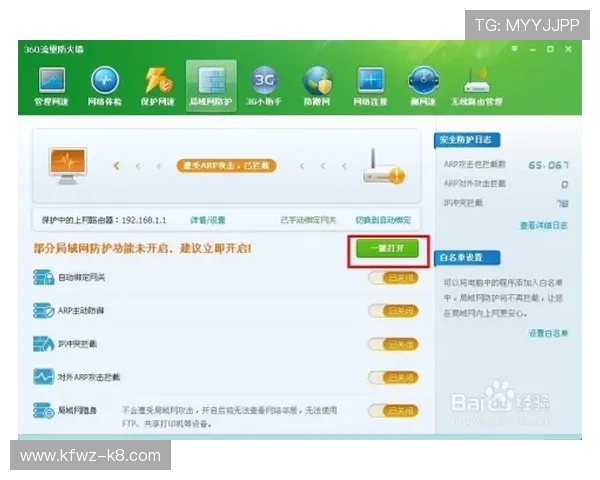The height and width of the screenshot is (480, 600).
Task: Click the 已手动绑定网关 status text
Action: (308, 220)
